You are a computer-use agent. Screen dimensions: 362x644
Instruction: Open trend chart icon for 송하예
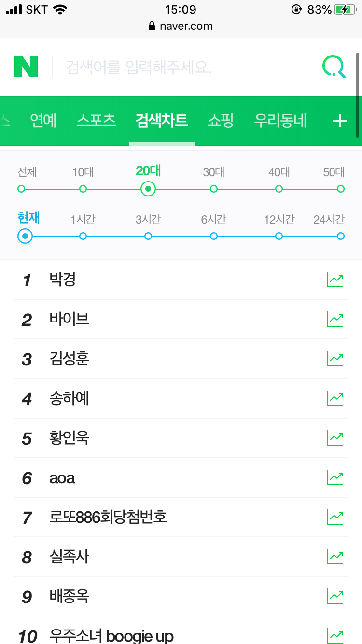point(335,399)
